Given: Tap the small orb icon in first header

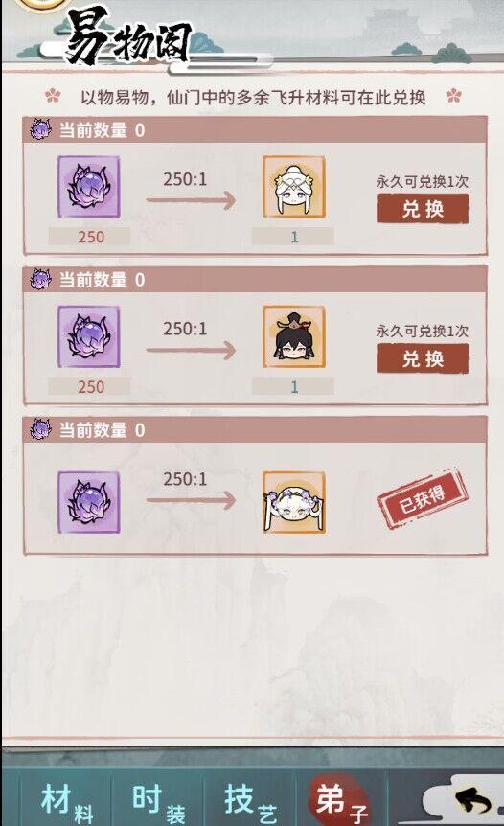Looking at the screenshot, I should pos(40,129).
